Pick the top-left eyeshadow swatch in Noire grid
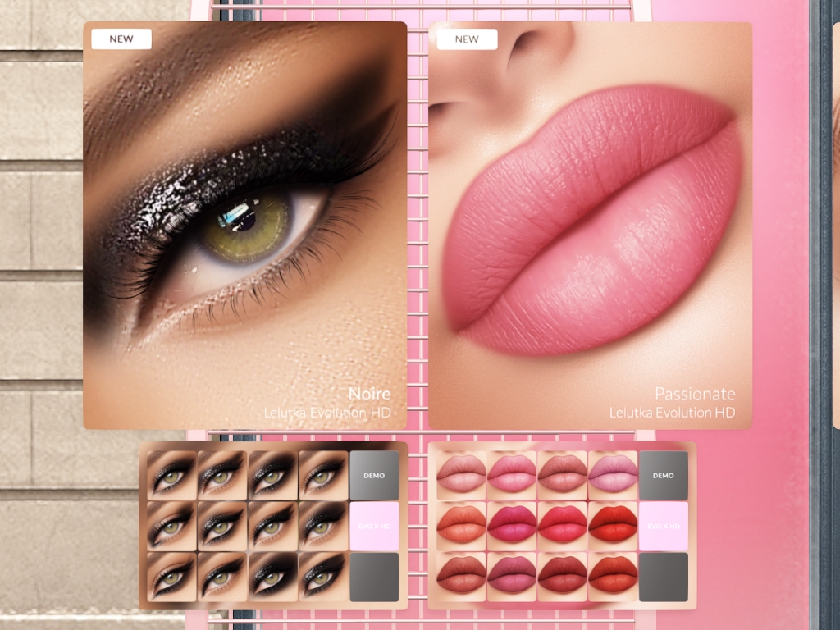This screenshot has height=630, width=840. pyautogui.click(x=171, y=475)
